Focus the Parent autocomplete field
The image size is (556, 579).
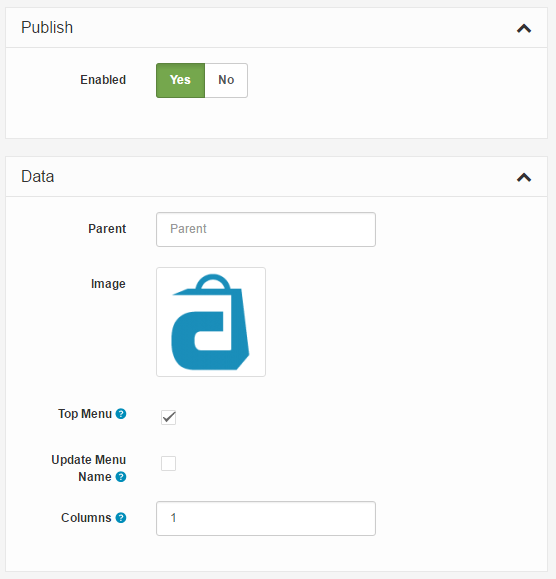(266, 229)
